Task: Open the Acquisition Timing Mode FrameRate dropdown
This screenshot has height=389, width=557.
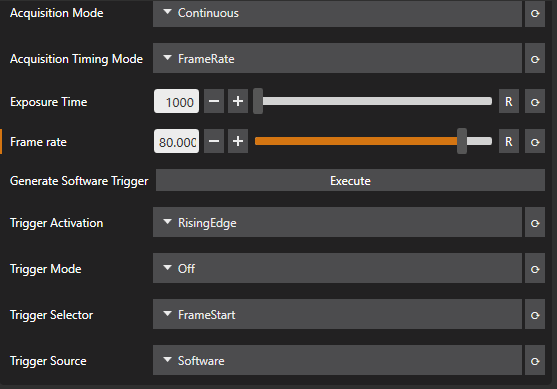Action: tap(337, 58)
